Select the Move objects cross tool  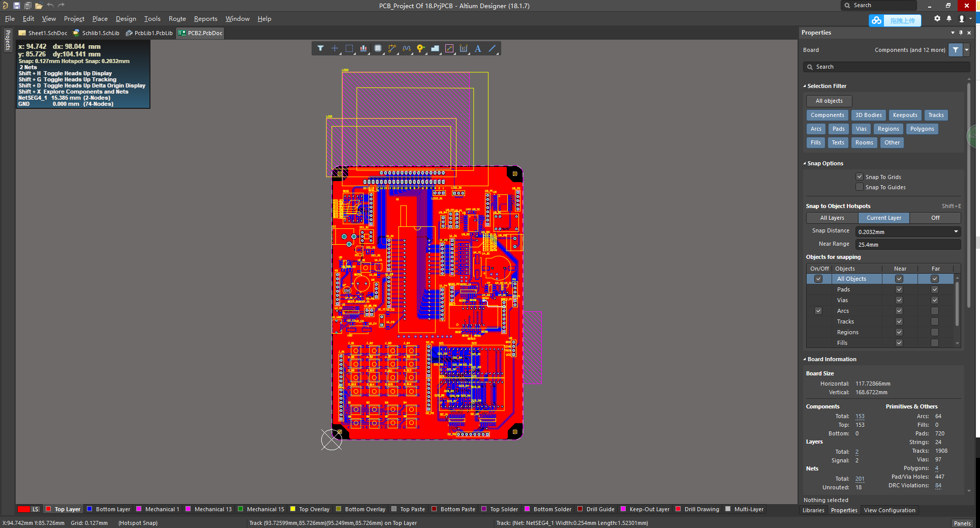[334, 48]
